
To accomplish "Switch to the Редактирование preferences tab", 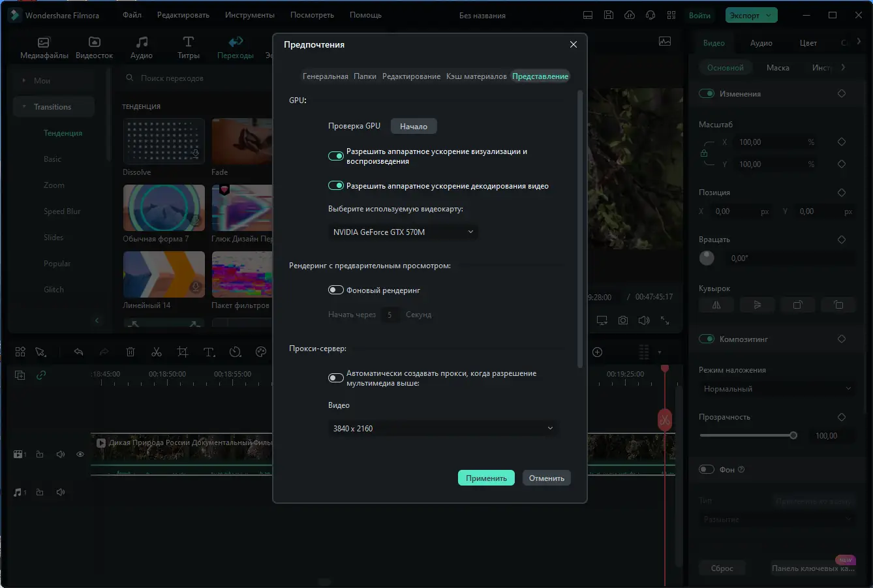I will point(411,76).
